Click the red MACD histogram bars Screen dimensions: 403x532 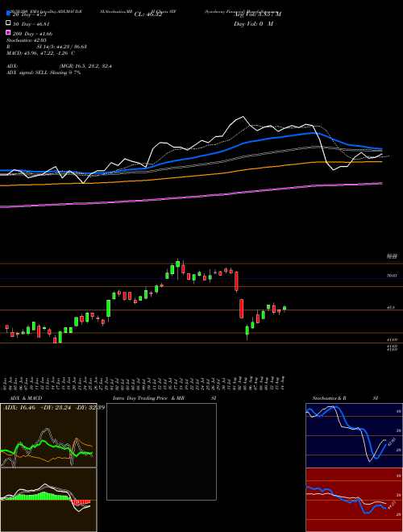[81, 502]
